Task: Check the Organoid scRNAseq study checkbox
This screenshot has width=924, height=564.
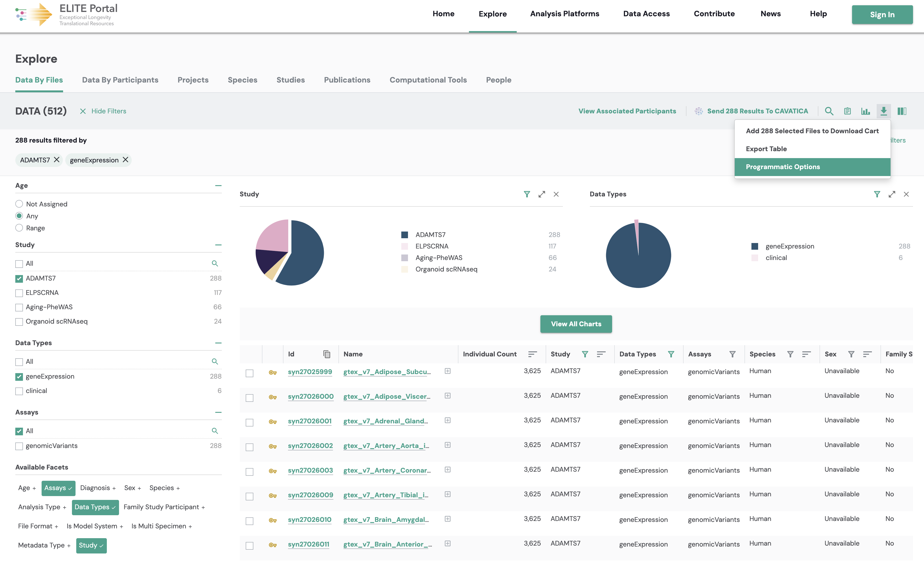Action: click(19, 322)
